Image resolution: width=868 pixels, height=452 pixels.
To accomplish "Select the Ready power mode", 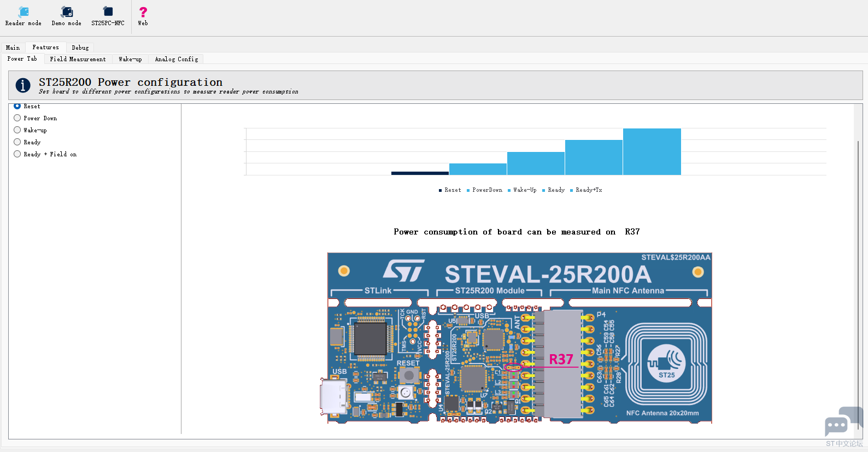I will (27, 142).
